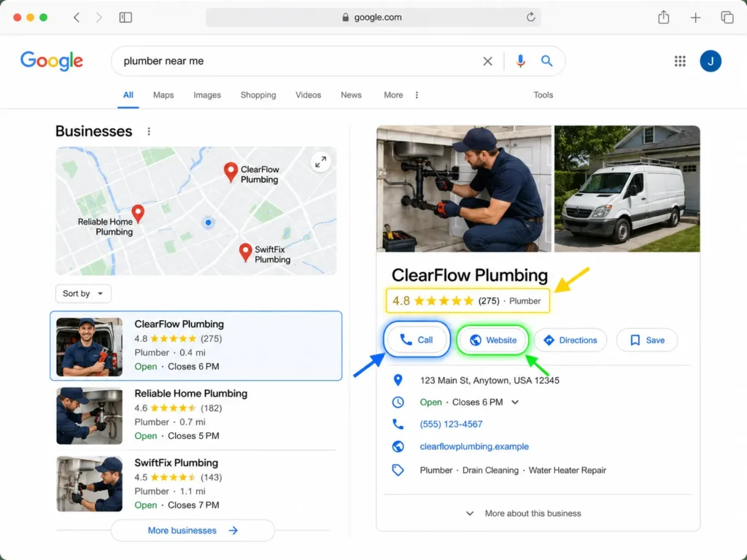Select the ClearFlow Plumbing listing thumbnail
The image size is (747, 560).
point(89,346)
